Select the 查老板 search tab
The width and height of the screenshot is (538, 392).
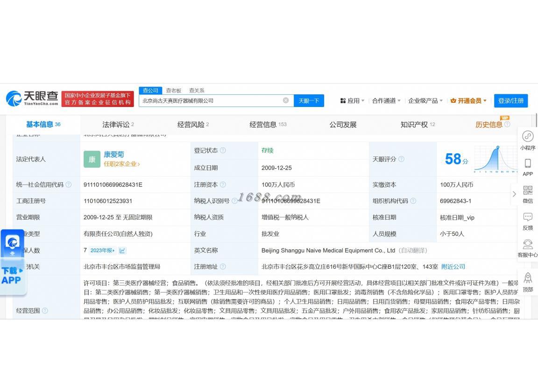point(174,90)
